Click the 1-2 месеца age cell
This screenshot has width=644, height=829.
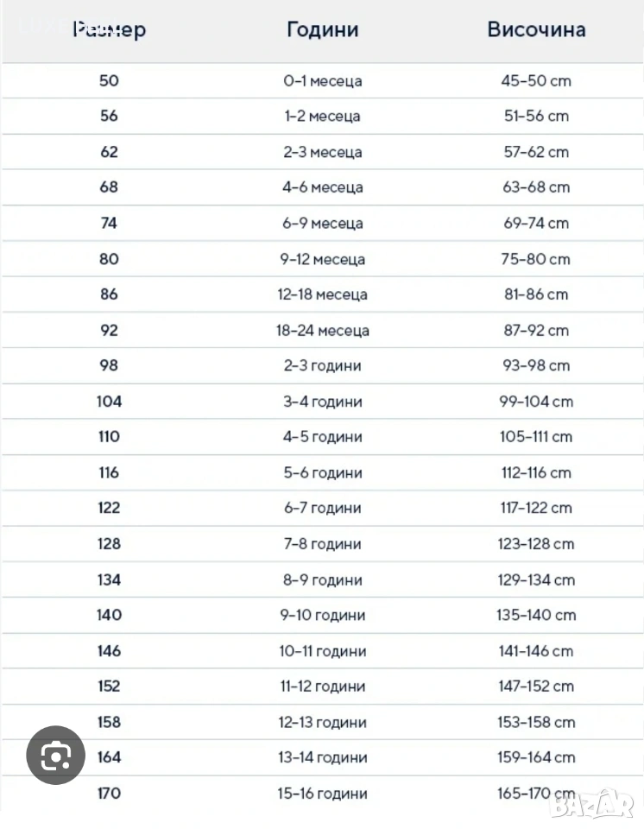pyautogui.click(x=322, y=117)
